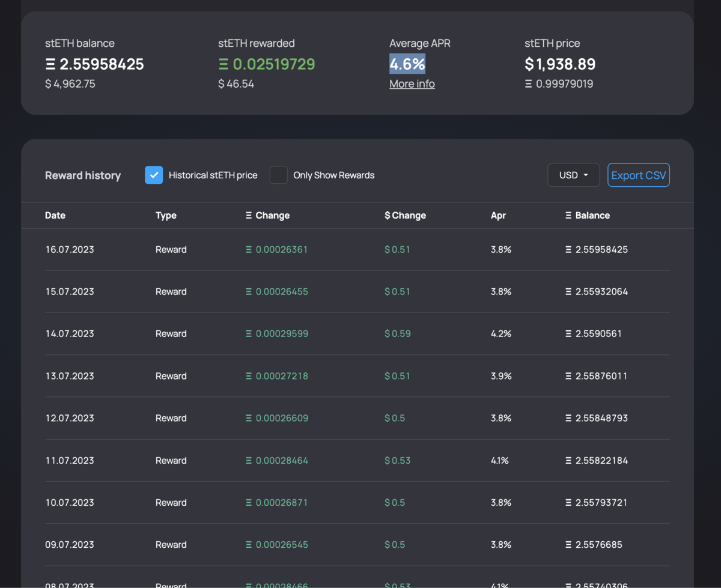Click the change value 0.00026545

point(276,545)
